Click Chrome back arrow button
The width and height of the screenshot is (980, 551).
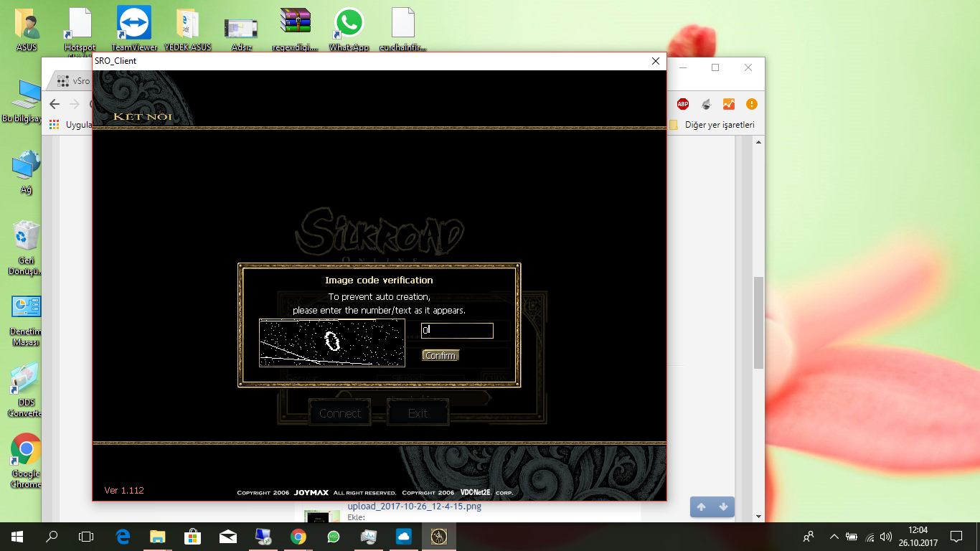point(55,104)
